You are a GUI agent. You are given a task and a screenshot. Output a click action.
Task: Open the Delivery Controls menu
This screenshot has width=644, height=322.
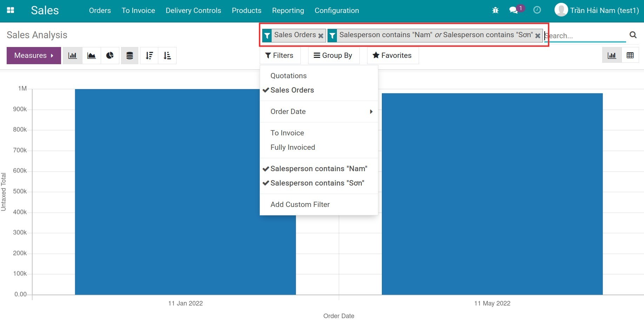click(193, 11)
